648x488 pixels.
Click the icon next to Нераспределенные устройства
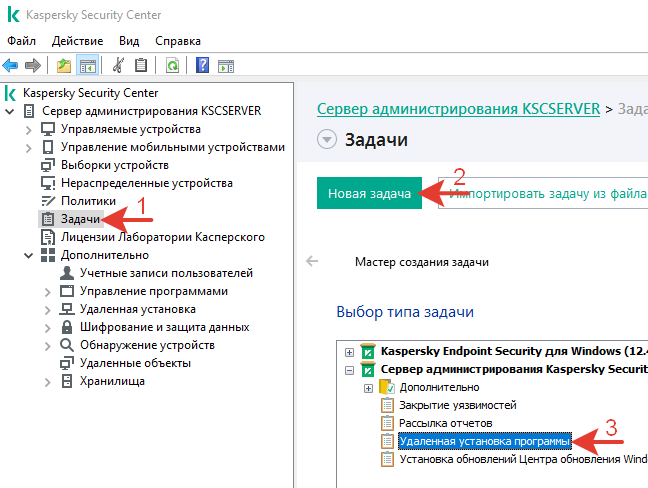(48, 183)
